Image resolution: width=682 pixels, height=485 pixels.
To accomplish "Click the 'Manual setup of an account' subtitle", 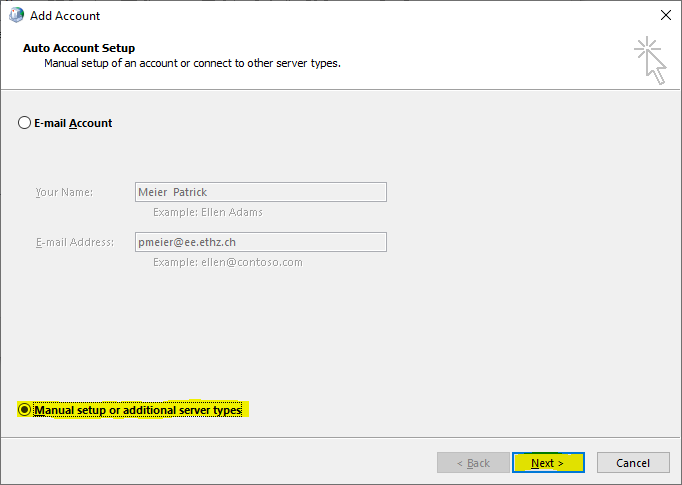I will [192, 63].
